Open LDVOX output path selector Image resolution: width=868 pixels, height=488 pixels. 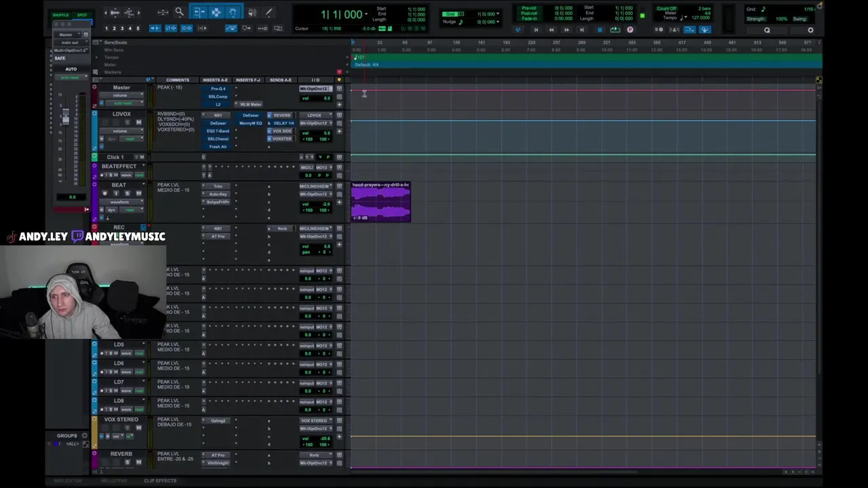coord(316,123)
